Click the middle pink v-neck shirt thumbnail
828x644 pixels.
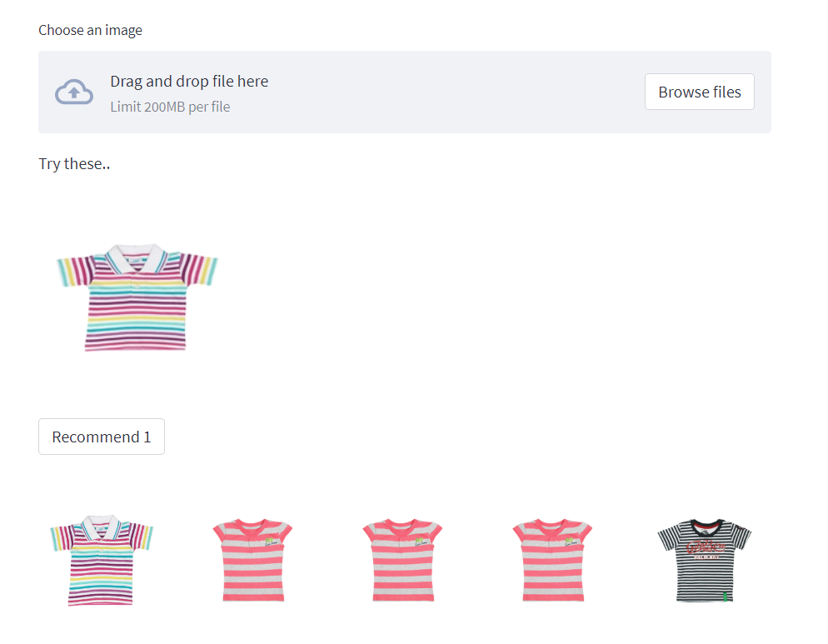point(402,558)
